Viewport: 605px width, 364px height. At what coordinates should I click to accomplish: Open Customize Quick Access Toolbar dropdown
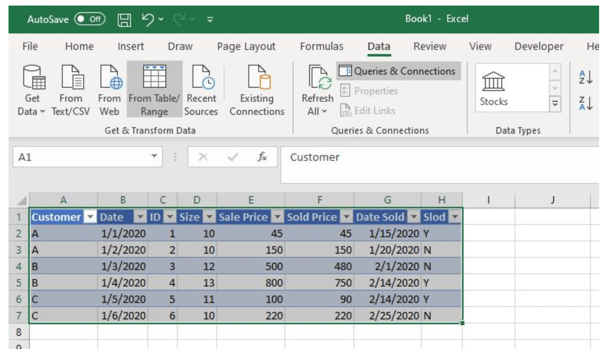pyautogui.click(x=210, y=20)
